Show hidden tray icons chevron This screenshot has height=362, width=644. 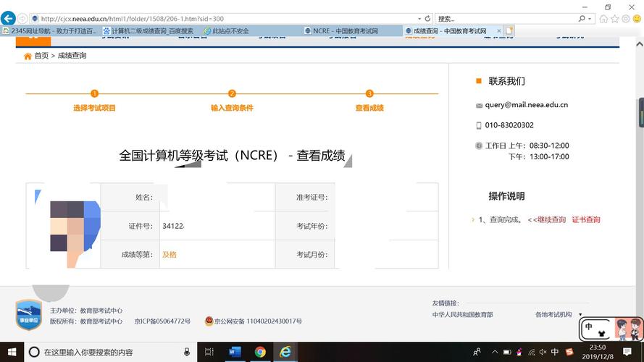point(495,352)
